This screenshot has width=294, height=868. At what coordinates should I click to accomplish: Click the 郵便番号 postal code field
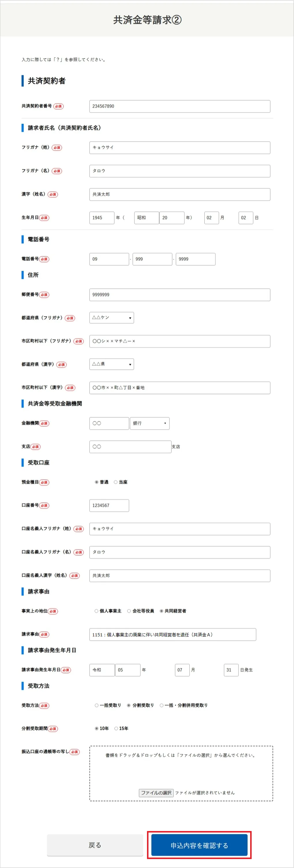click(x=180, y=295)
